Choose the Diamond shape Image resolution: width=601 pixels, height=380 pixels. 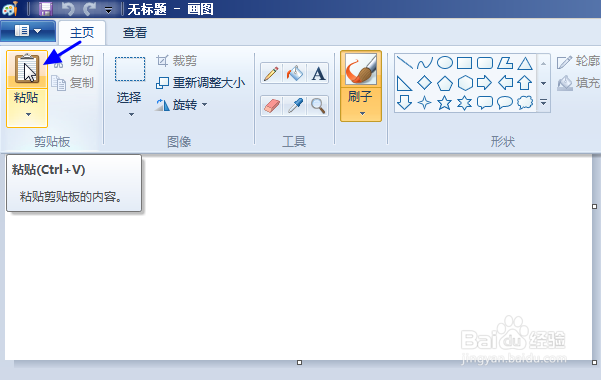425,83
